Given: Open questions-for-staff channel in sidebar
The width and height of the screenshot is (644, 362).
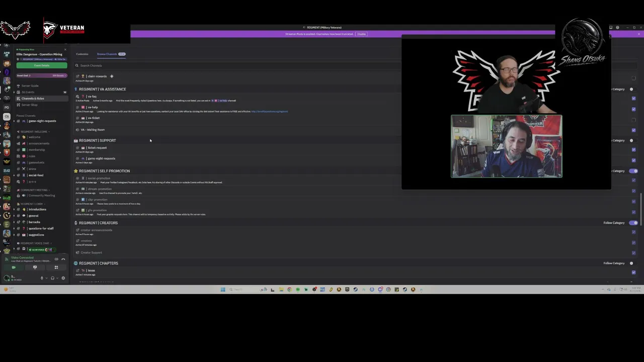Looking at the screenshot, I should click(41, 228).
